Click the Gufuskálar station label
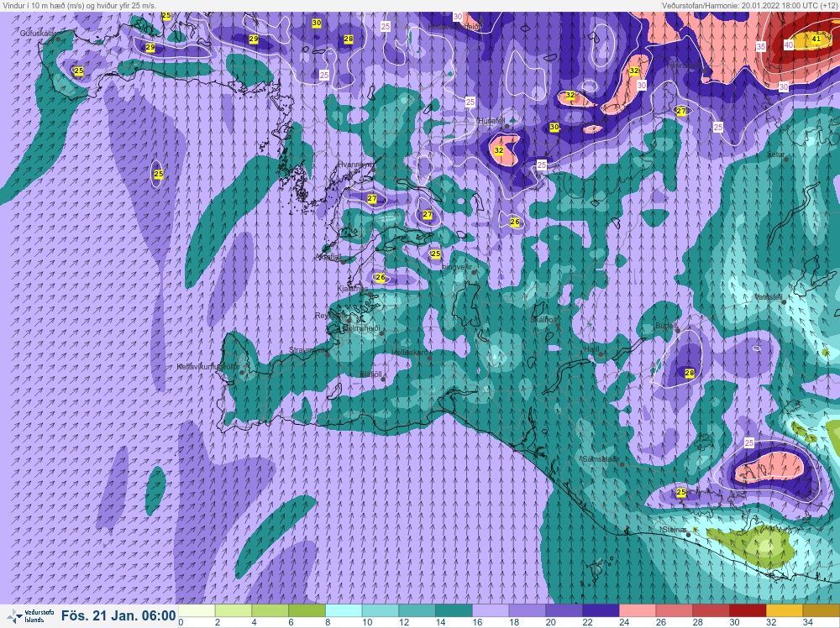 point(38,34)
